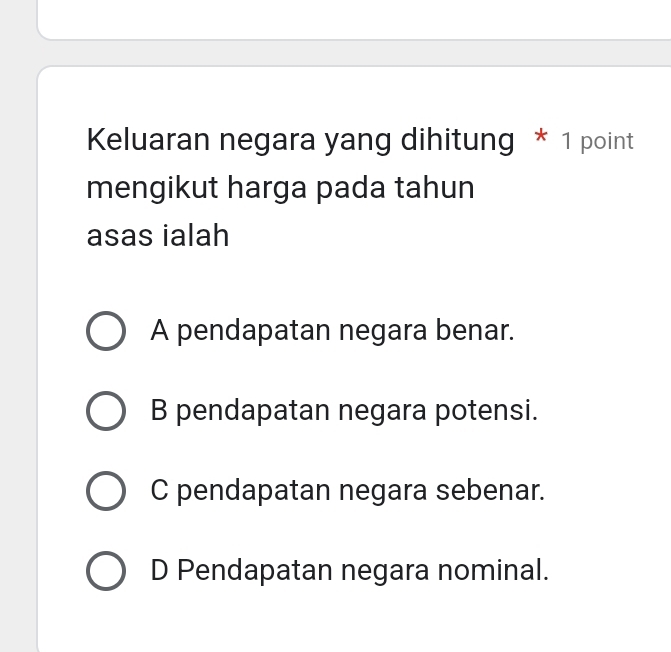Click the '1 point' score label

click(x=597, y=142)
